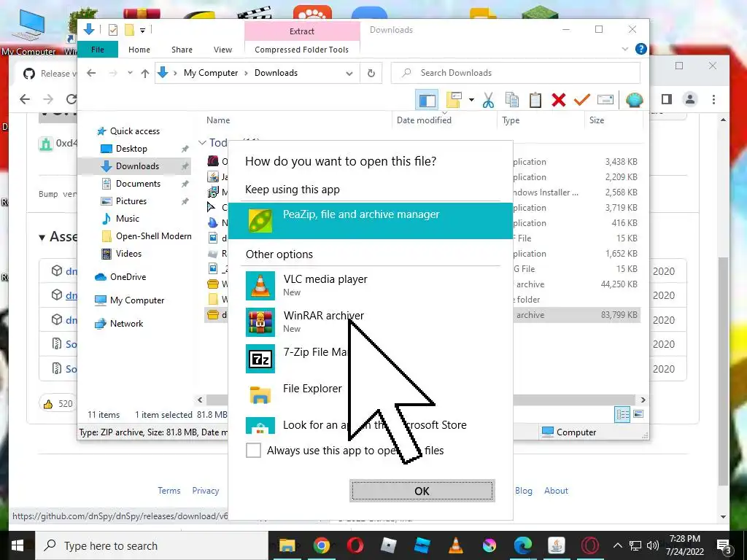The height and width of the screenshot is (560, 747).
Task: Click the red X Delete icon
Action: 559,99
